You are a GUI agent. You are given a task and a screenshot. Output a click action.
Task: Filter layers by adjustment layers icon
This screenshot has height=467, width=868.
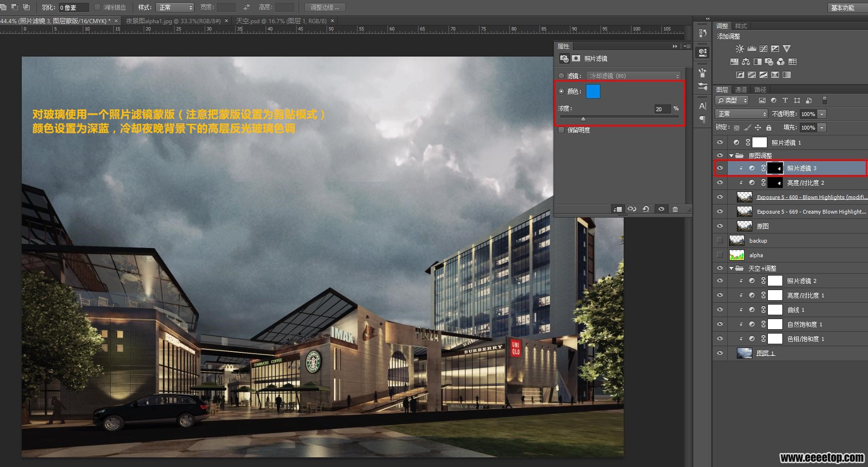774,100
